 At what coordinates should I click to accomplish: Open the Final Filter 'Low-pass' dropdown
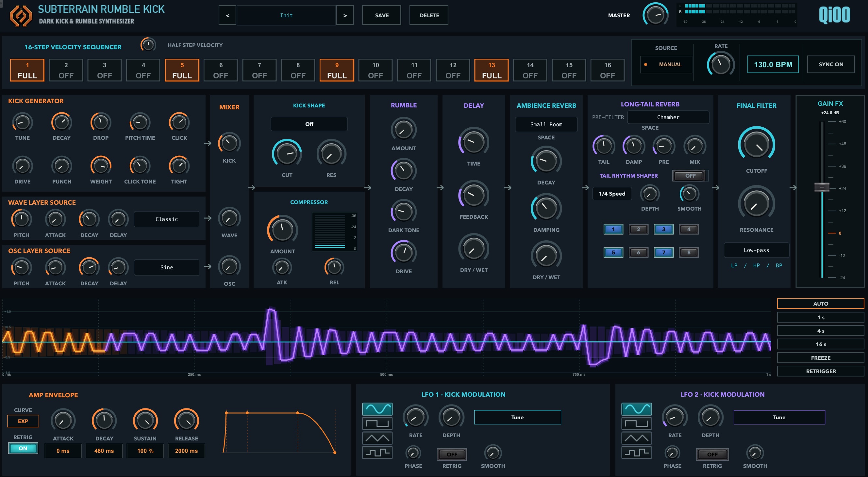[x=756, y=250]
